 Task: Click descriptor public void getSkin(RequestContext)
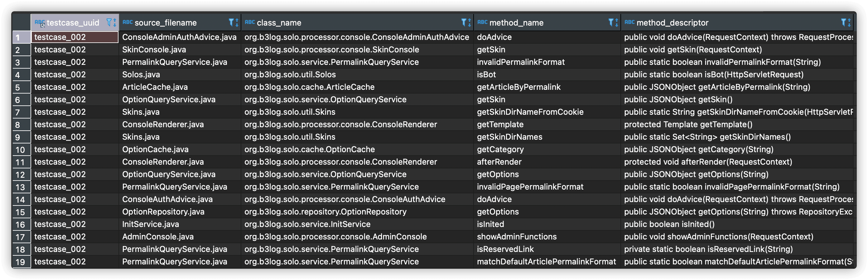(737, 50)
